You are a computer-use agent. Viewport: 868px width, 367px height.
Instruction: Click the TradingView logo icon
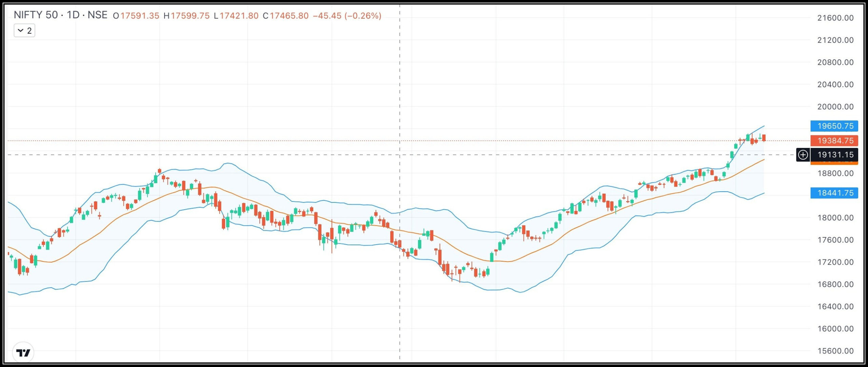coord(23,353)
